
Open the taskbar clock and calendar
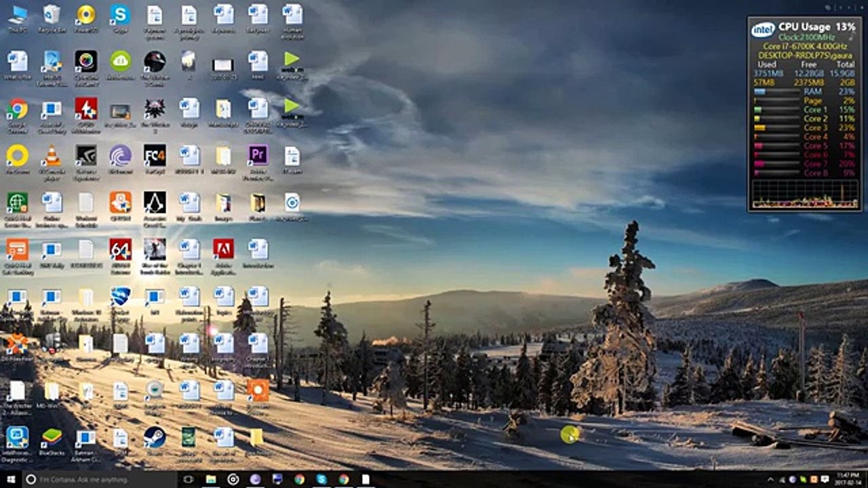point(848,479)
